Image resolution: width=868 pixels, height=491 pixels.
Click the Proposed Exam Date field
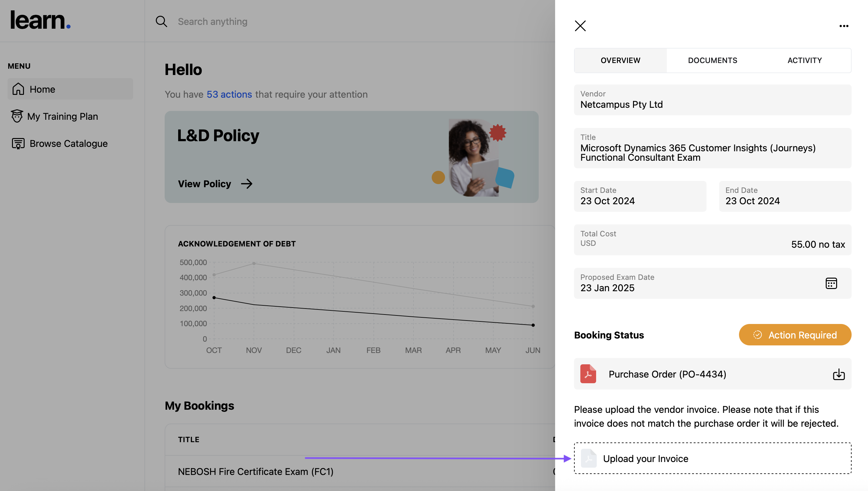(692, 283)
